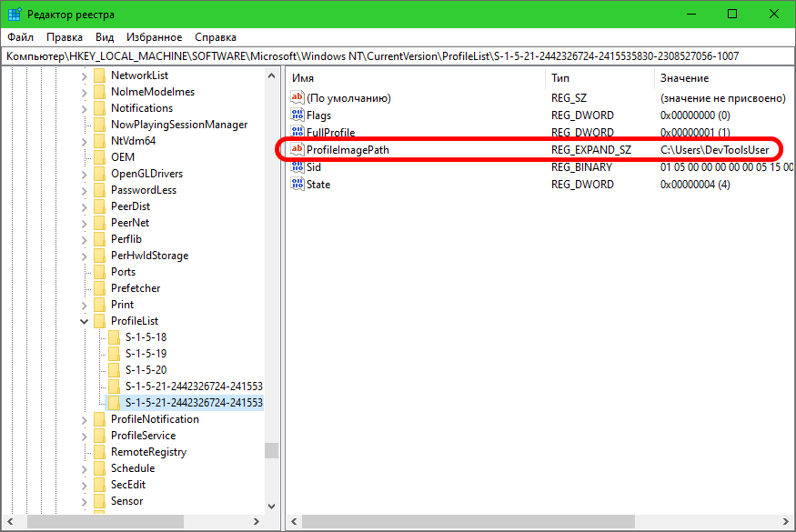Collapse the ProfileList key
The height and width of the screenshot is (532, 796).
click(x=85, y=321)
